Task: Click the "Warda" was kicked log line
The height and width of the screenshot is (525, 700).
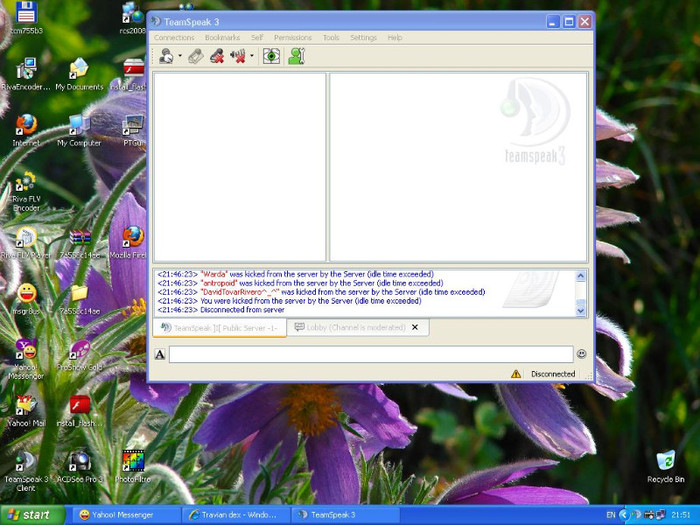Action: [296, 274]
